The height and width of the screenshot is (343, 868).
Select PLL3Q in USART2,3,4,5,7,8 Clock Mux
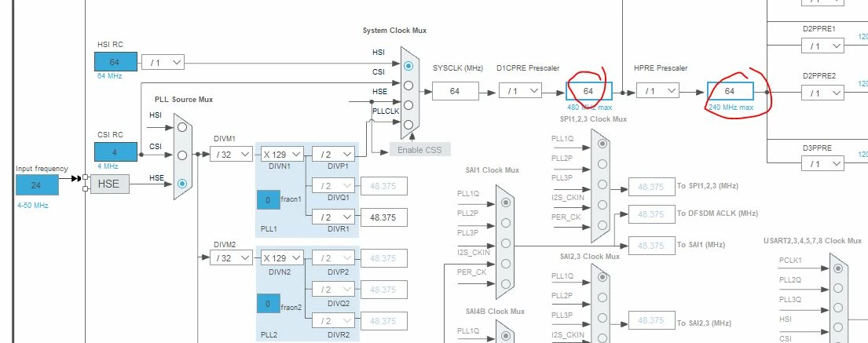pos(838,308)
